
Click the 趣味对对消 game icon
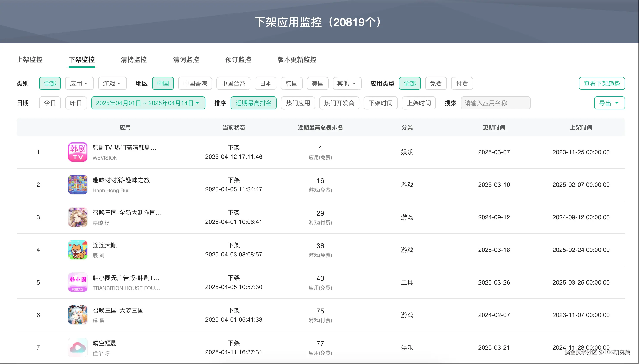point(78,185)
